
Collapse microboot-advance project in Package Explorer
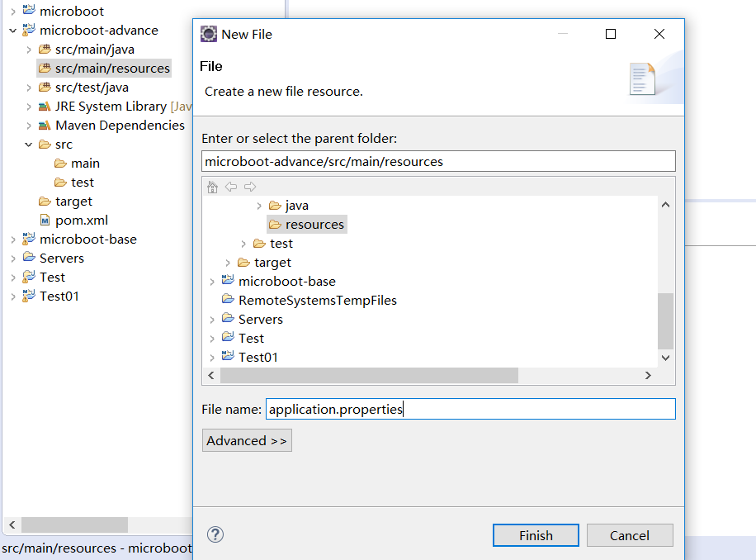click(x=13, y=31)
